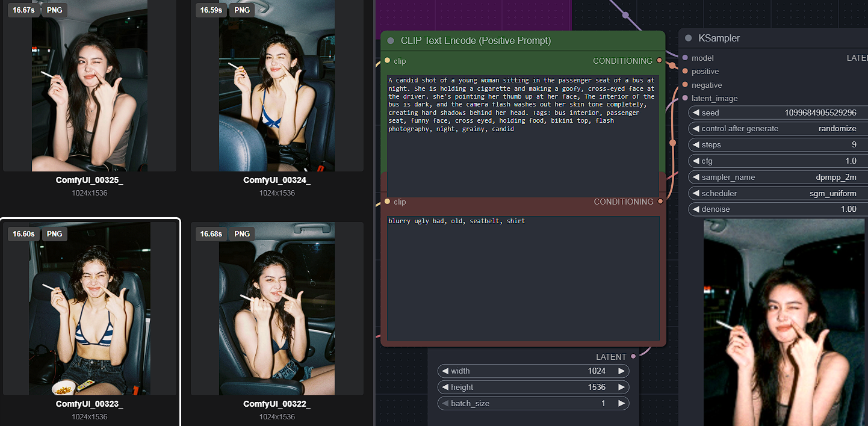Click the CONDITIONING output socket of the negative prompt node
Screen dimensions: 868x426
pos(660,202)
